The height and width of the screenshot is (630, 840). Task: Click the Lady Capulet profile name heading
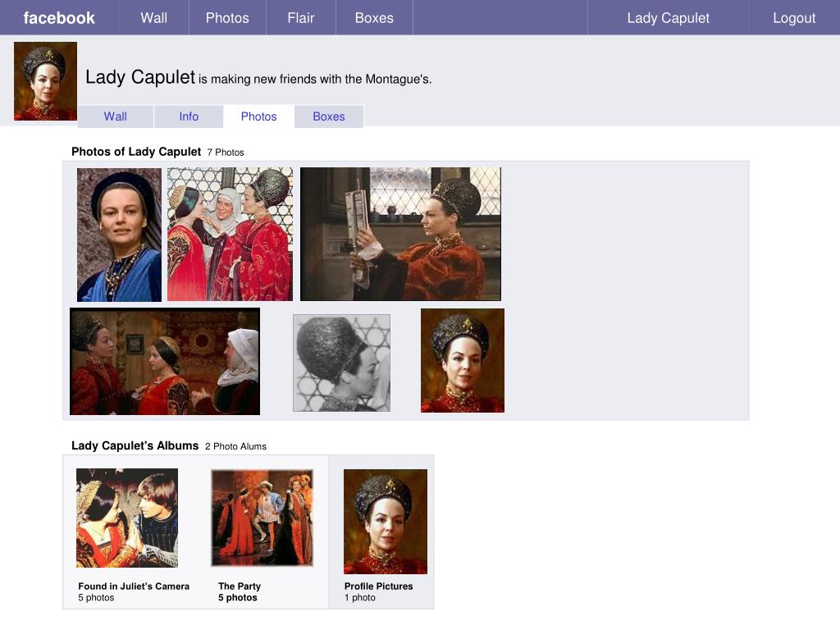140,77
